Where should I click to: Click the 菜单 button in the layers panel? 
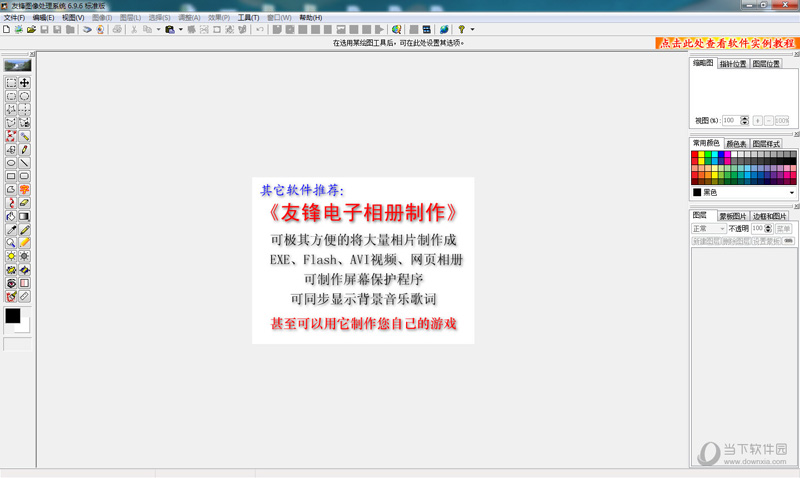784,229
